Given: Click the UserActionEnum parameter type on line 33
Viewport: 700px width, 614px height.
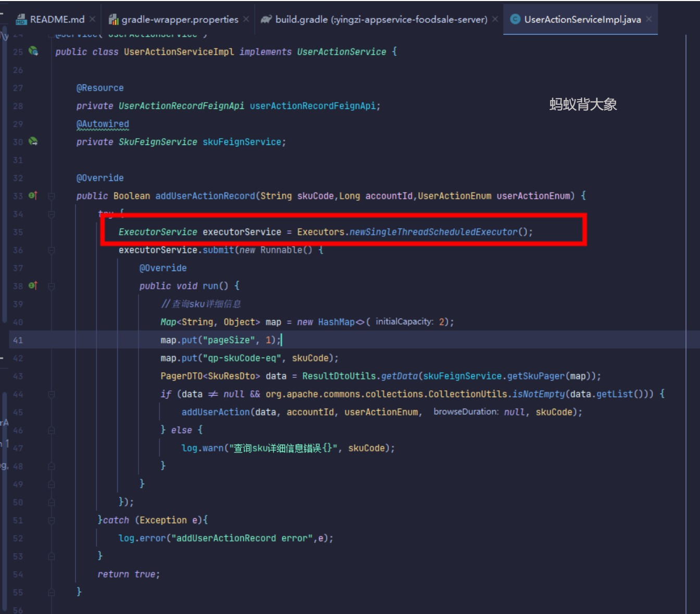Looking at the screenshot, I should [x=454, y=196].
